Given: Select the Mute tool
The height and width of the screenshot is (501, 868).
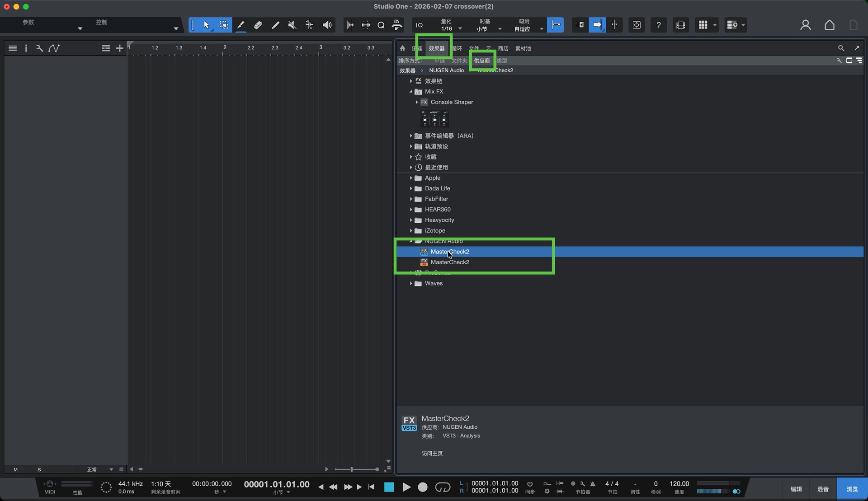Looking at the screenshot, I should 292,25.
